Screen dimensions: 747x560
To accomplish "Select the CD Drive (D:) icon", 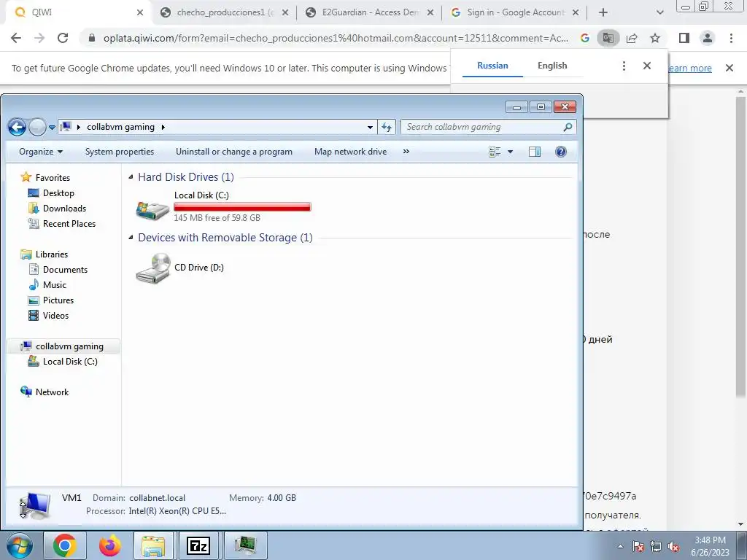I will point(153,268).
